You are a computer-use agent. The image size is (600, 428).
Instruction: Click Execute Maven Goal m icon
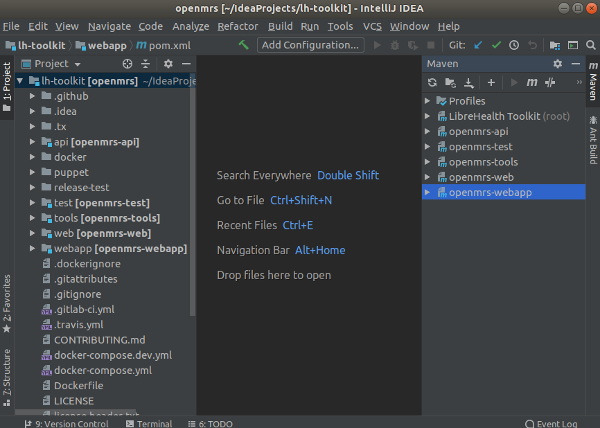coord(532,82)
